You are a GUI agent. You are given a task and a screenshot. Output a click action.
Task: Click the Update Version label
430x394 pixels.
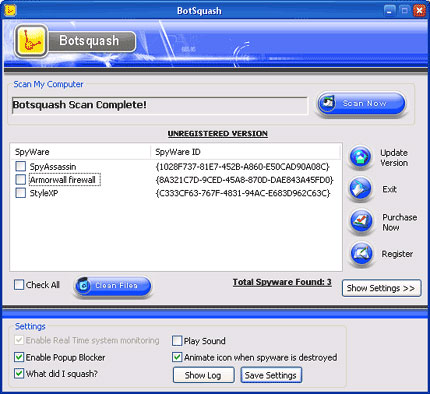tap(394, 158)
